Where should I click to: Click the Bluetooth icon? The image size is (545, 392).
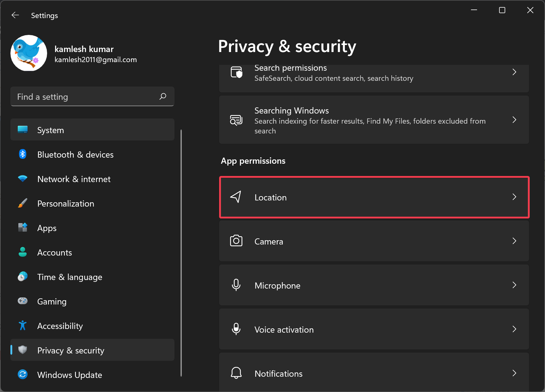tap(23, 154)
